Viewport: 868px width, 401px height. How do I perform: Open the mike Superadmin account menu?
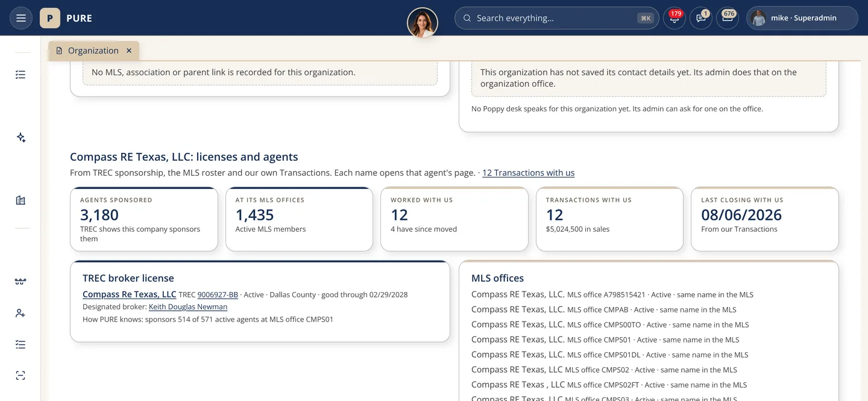pyautogui.click(x=802, y=18)
